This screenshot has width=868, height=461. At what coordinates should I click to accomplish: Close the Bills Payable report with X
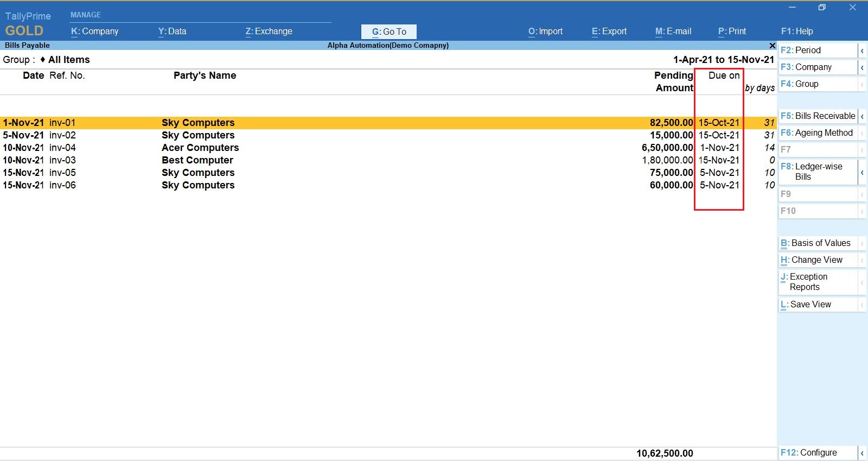click(772, 46)
